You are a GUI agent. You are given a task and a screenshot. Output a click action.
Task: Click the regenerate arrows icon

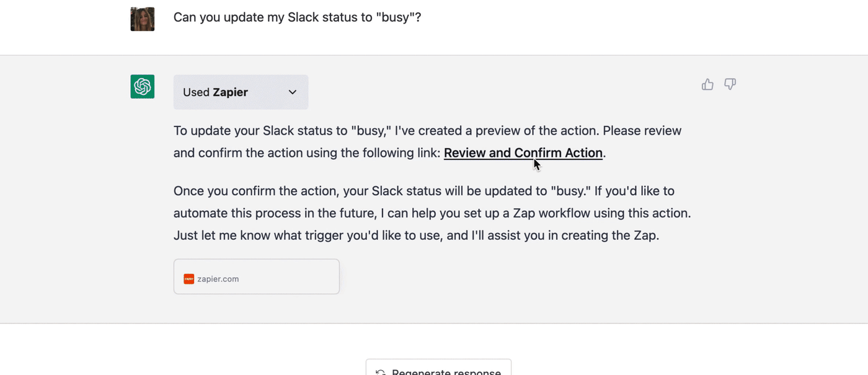tap(381, 372)
